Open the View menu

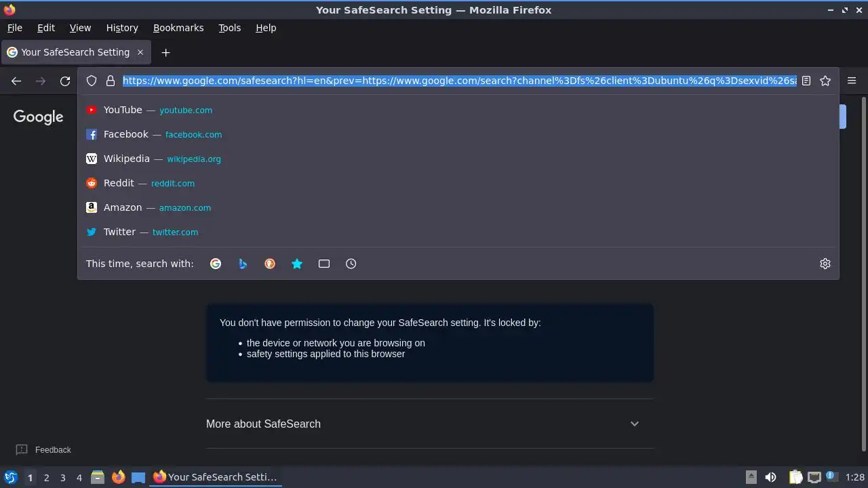(x=80, y=28)
